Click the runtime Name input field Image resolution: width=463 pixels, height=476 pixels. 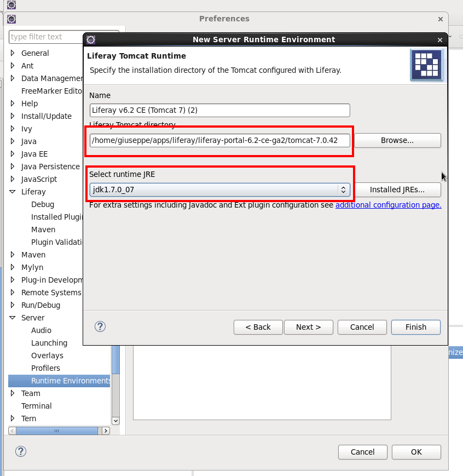(219, 110)
